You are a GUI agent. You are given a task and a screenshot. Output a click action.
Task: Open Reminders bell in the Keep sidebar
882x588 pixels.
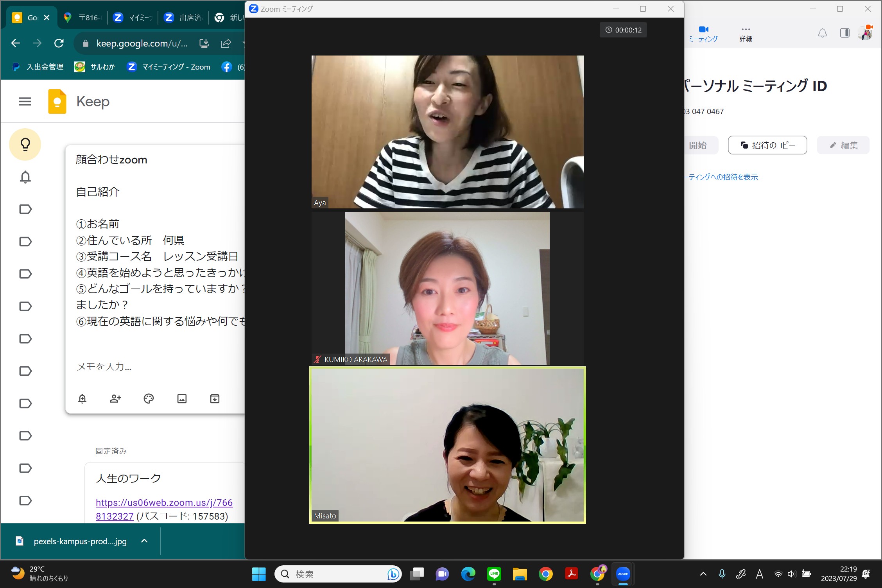(25, 177)
